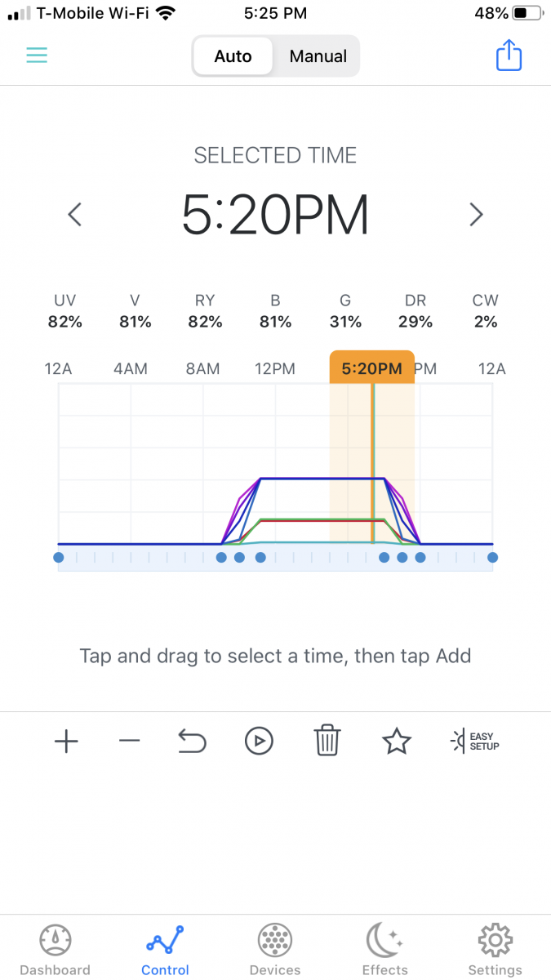Open Easy Setup
Screen dimensions: 551x980
475,741
